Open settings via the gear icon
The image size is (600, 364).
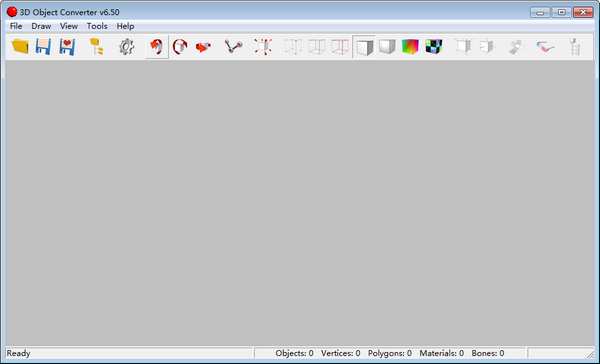(126, 47)
